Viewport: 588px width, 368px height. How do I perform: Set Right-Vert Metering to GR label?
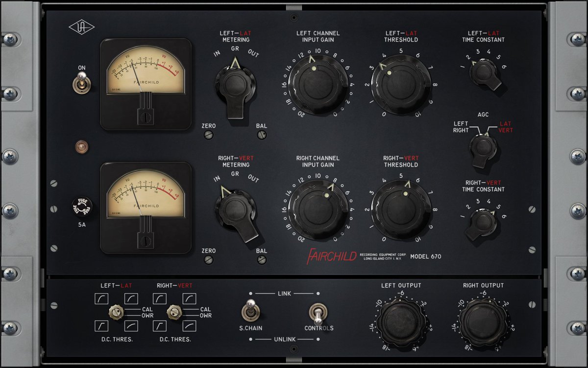[235, 173]
